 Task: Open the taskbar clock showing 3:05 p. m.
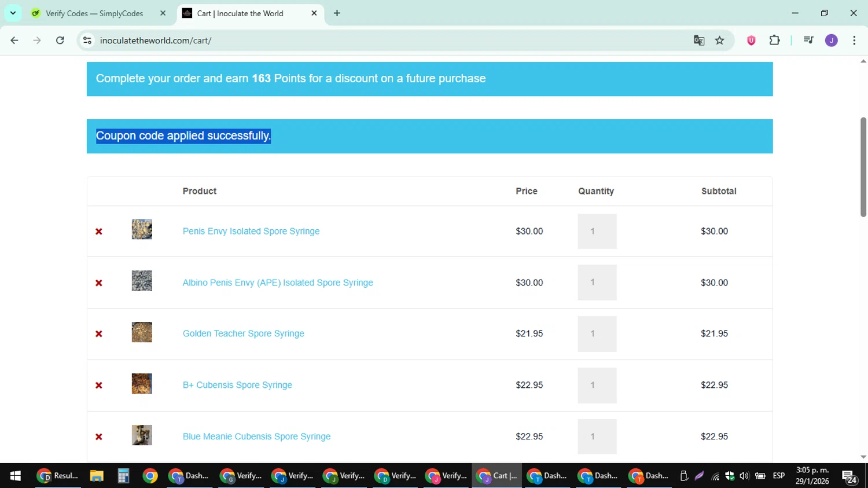[x=812, y=476]
